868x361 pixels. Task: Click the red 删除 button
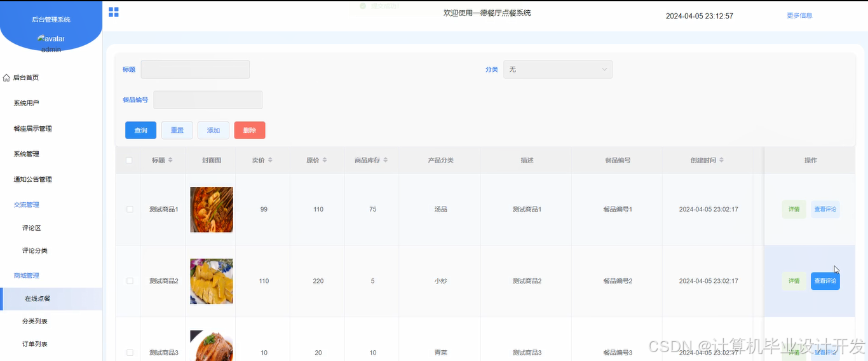pos(250,130)
